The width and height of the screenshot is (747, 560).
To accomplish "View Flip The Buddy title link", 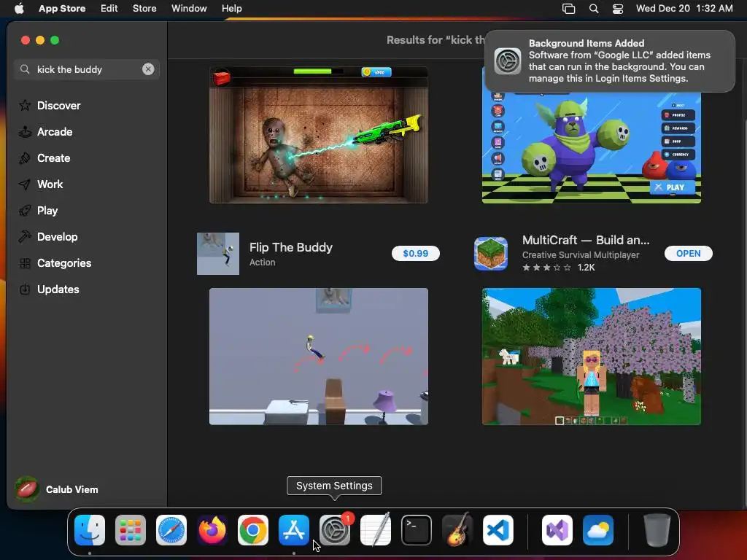I will pos(290,247).
